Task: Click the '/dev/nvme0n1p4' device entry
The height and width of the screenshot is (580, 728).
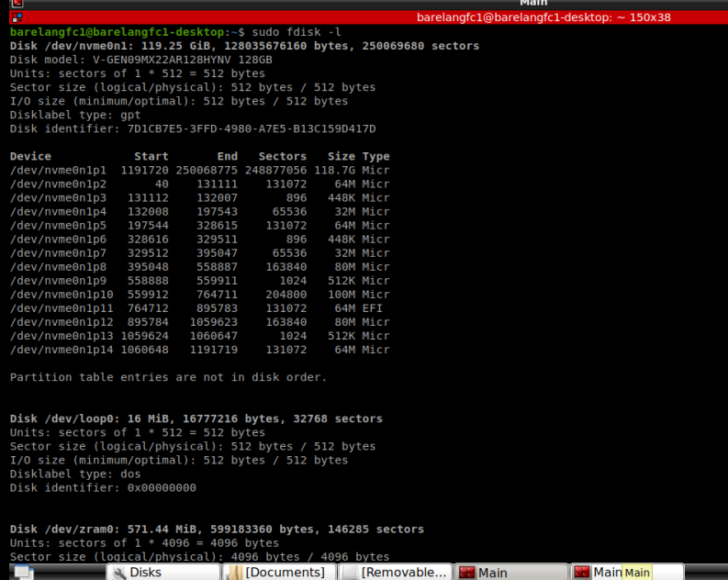Action: (x=58, y=212)
